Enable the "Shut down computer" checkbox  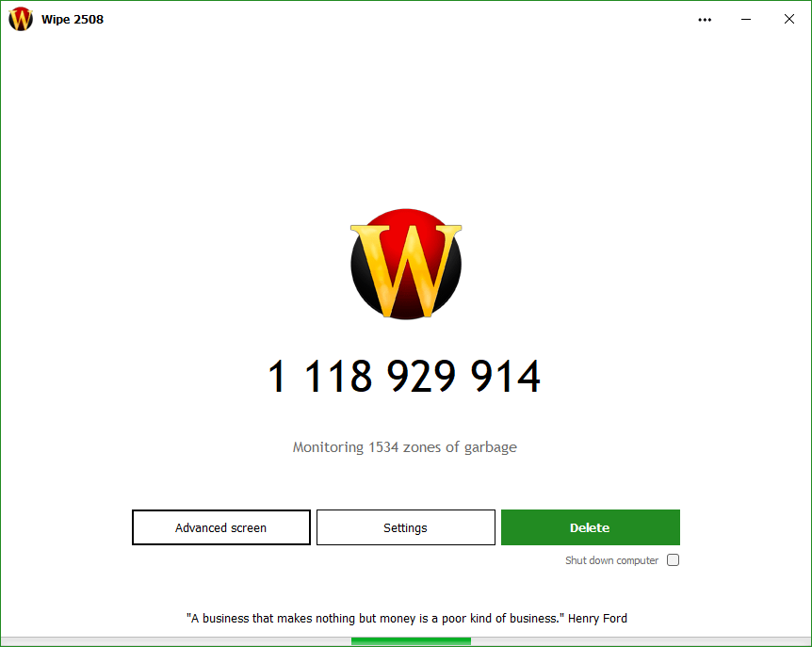click(x=673, y=559)
